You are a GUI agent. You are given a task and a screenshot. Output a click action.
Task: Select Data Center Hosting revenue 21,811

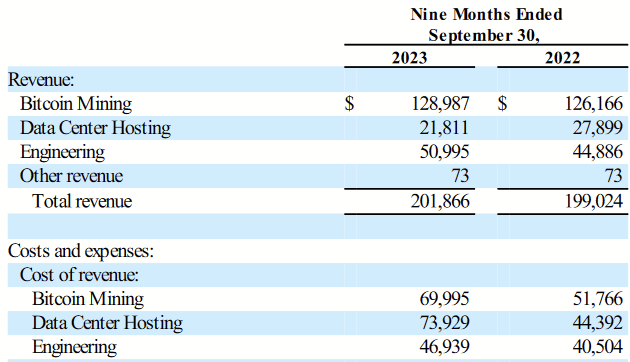click(x=444, y=128)
